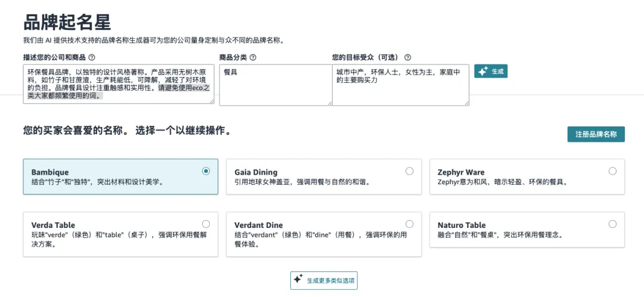644x297 pixels.
Task: Pick the Verda Table radio option
Action: 206,224
